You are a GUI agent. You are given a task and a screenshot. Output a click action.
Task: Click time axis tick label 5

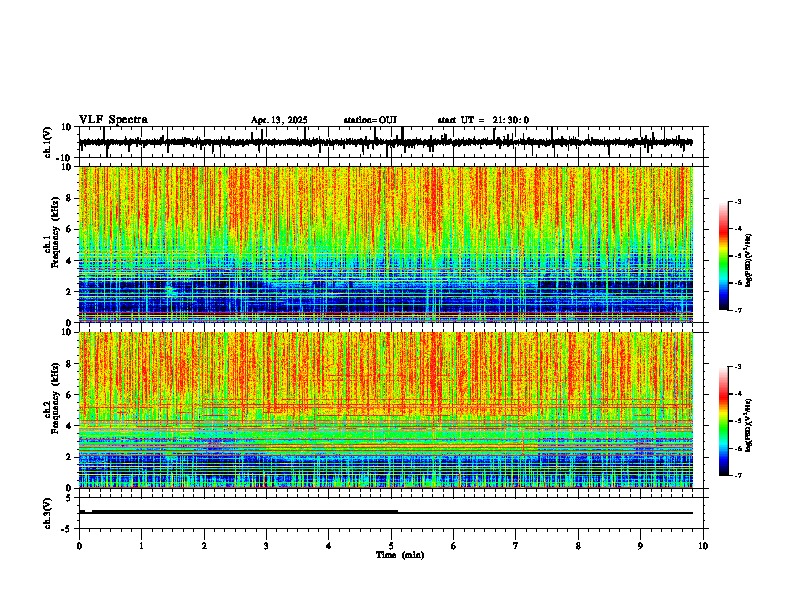pyautogui.click(x=391, y=546)
